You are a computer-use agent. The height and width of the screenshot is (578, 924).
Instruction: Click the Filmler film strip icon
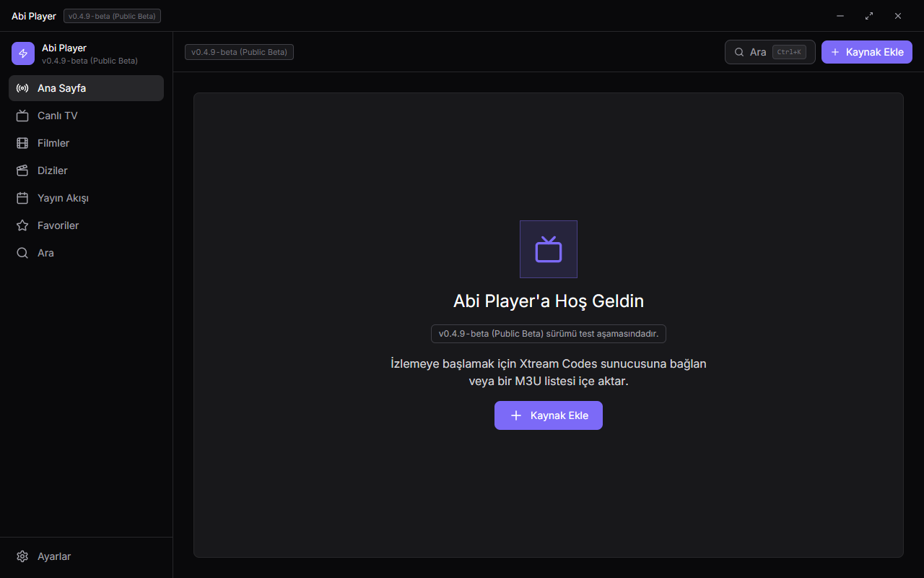coord(22,143)
